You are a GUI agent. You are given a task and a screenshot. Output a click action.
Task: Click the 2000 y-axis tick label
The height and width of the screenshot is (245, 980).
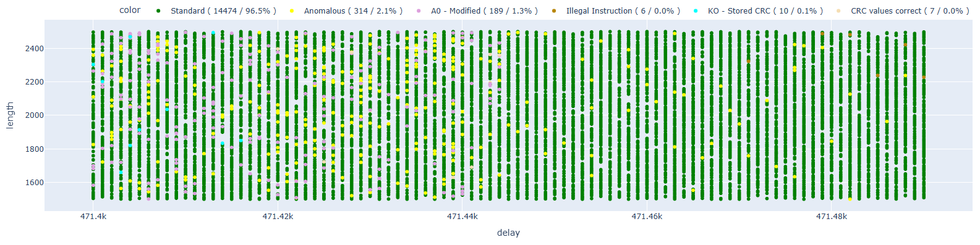34,115
